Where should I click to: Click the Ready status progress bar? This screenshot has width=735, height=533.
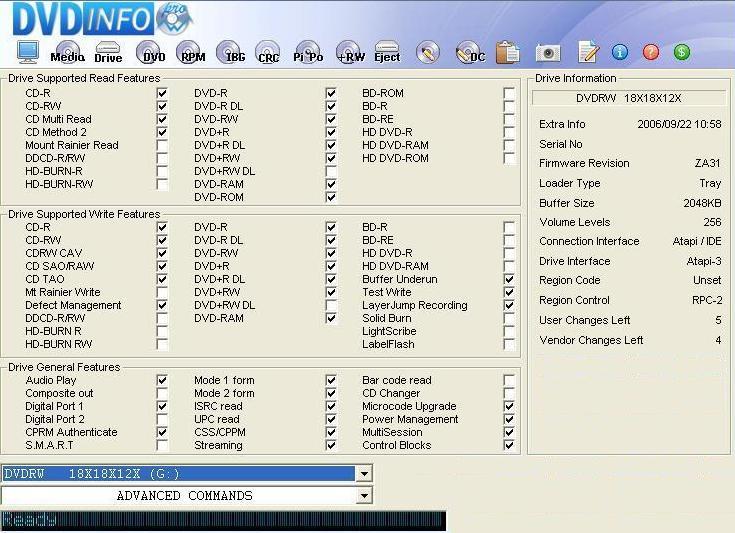pos(223,520)
